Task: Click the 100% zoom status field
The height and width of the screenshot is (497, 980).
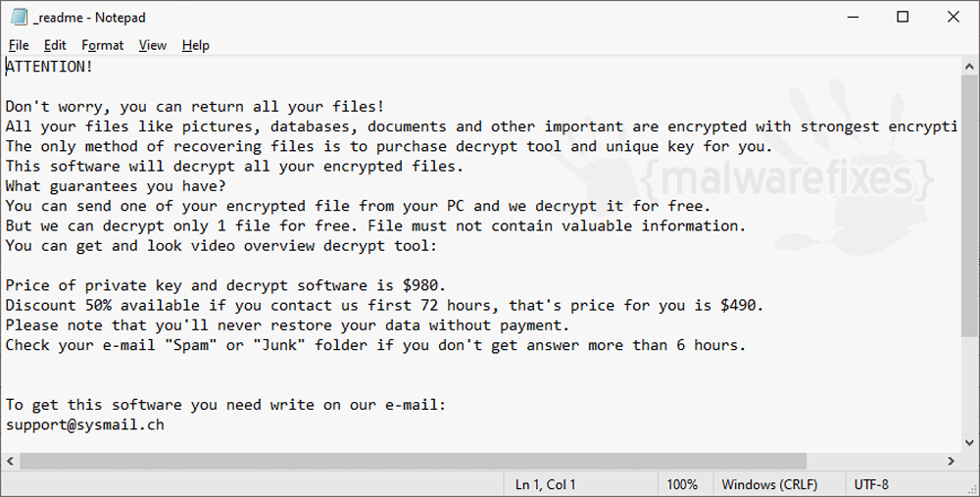Action: (682, 484)
